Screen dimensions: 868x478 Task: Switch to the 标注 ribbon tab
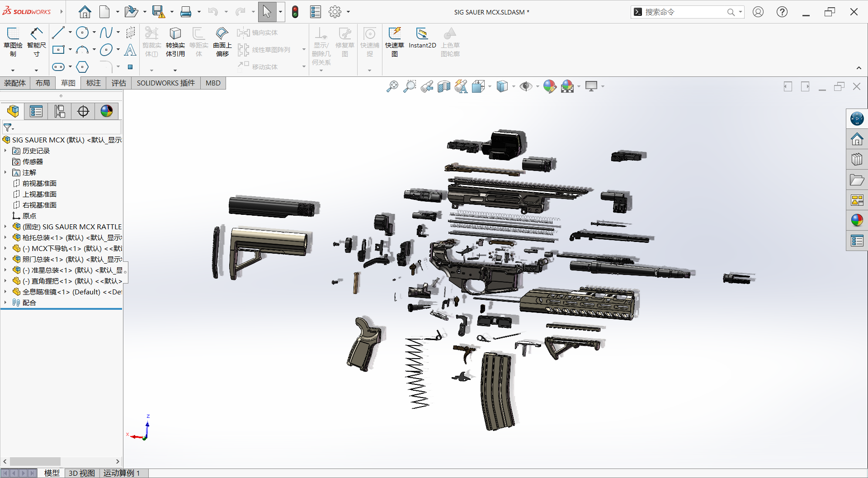point(94,83)
